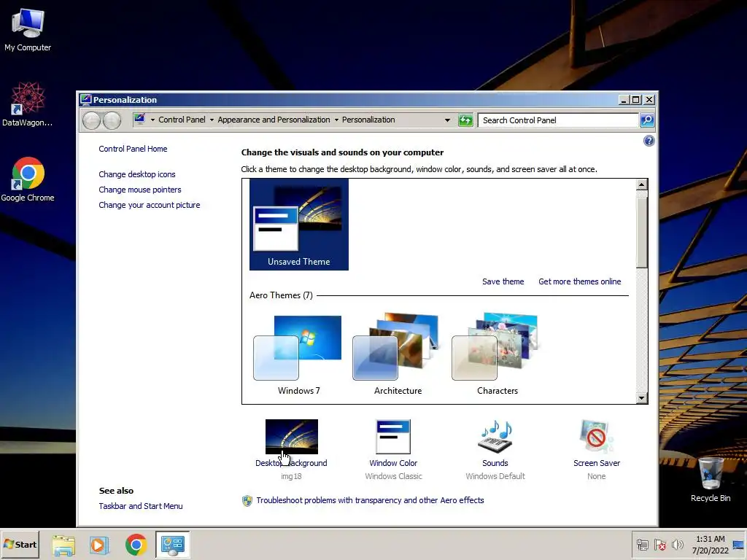Open Change mouse pointers link
The height and width of the screenshot is (560, 747).
[139, 190]
